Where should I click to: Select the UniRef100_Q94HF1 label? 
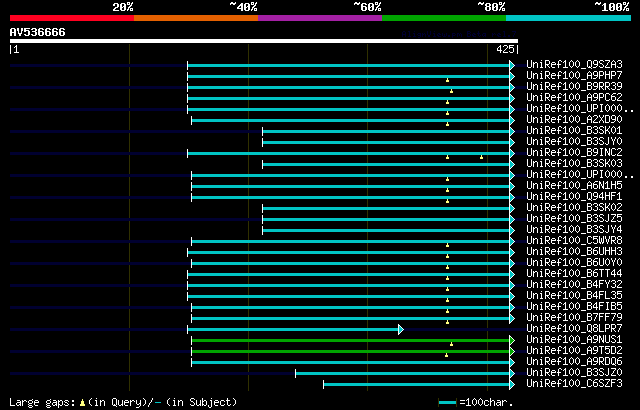[x=574, y=197]
